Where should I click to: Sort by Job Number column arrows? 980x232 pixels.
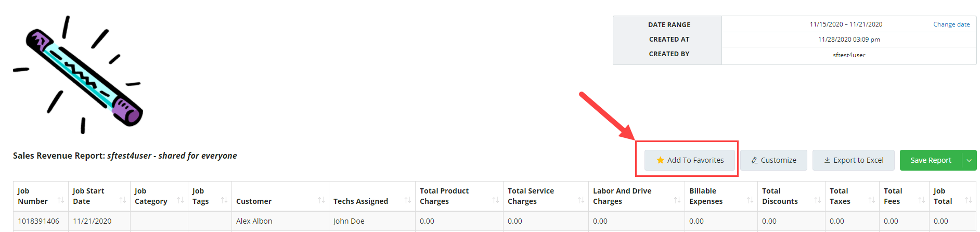tap(61, 200)
